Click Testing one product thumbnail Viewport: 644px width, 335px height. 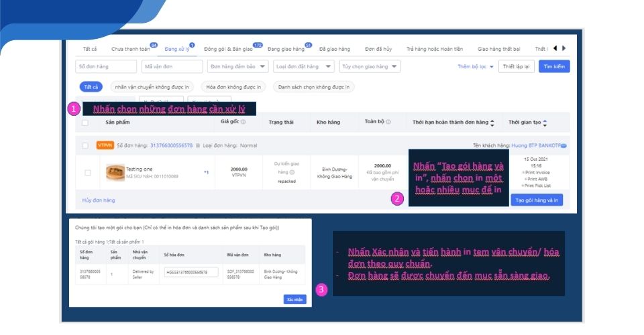pos(115,173)
